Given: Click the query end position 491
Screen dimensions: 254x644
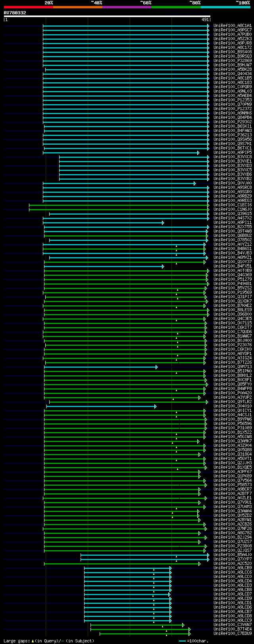Looking at the screenshot, I should click(205, 19).
